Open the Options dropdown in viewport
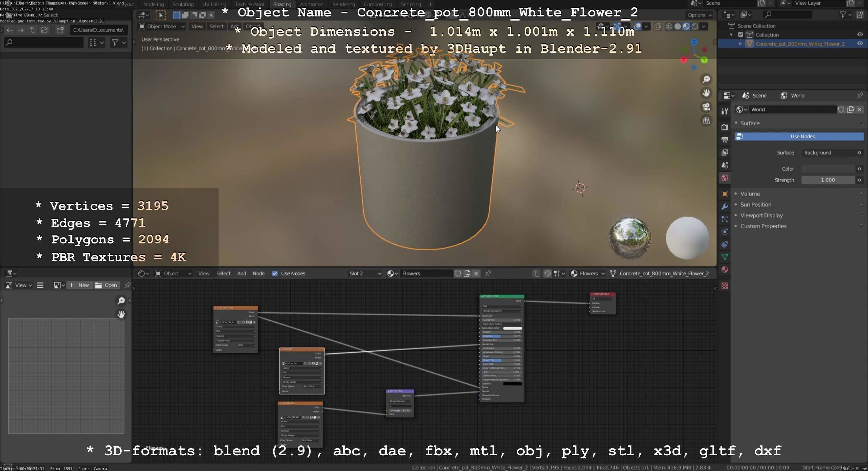This screenshot has height=471, width=868. click(x=700, y=15)
